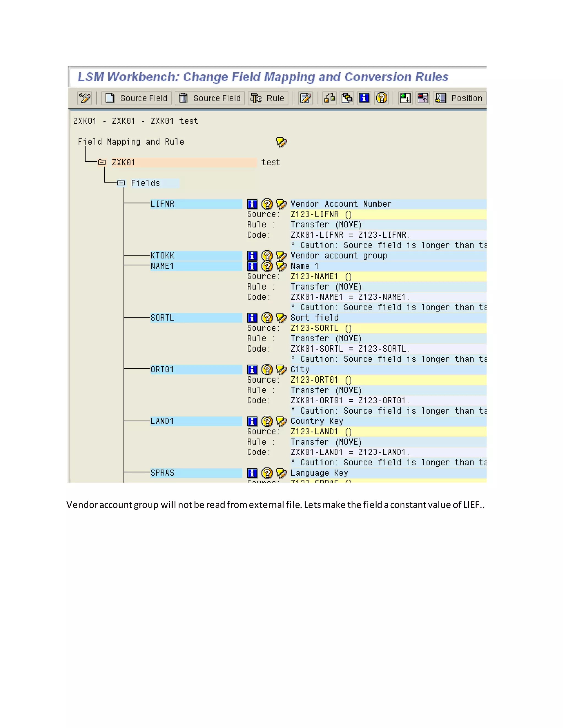Open help icon for NAME1 row
The height and width of the screenshot is (728, 563).
(x=267, y=266)
